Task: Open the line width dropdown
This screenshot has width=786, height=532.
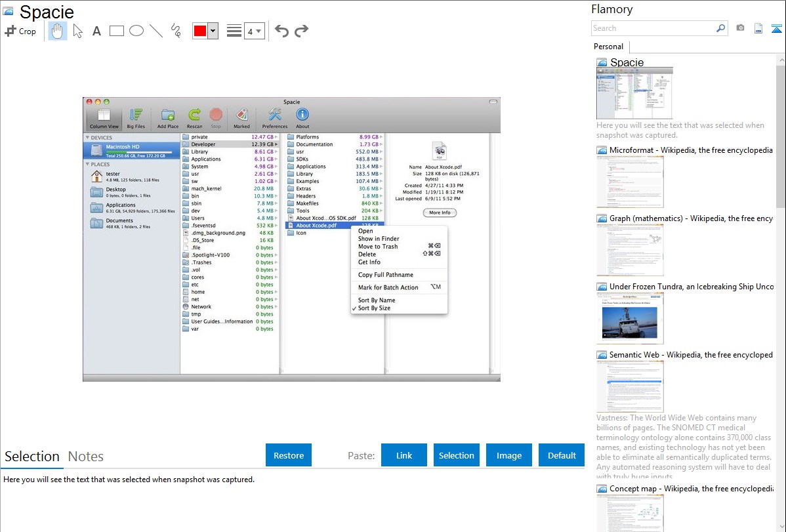Action: [255, 31]
